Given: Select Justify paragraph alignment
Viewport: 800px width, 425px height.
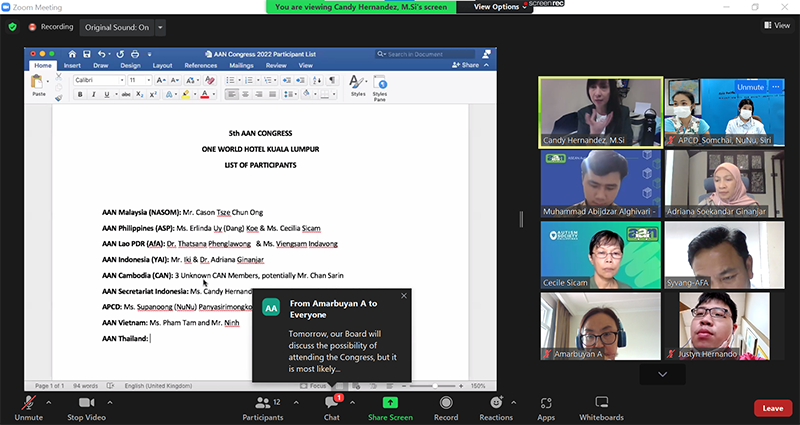Looking at the screenshot, I should click(272, 94).
